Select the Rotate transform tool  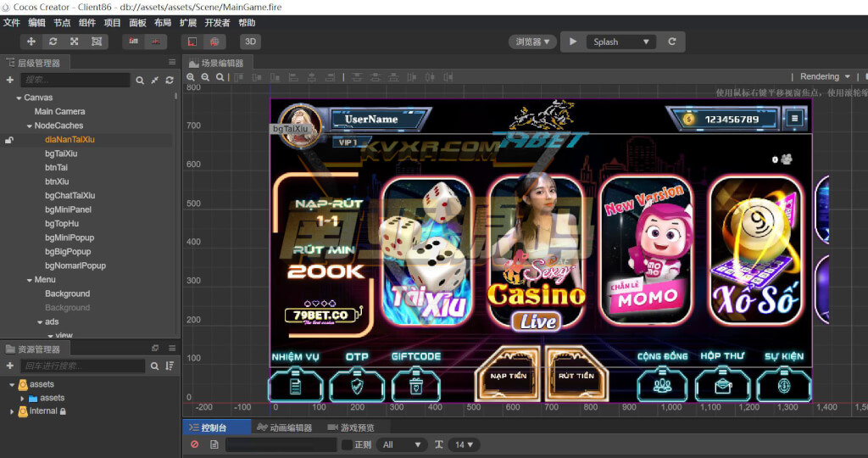53,42
